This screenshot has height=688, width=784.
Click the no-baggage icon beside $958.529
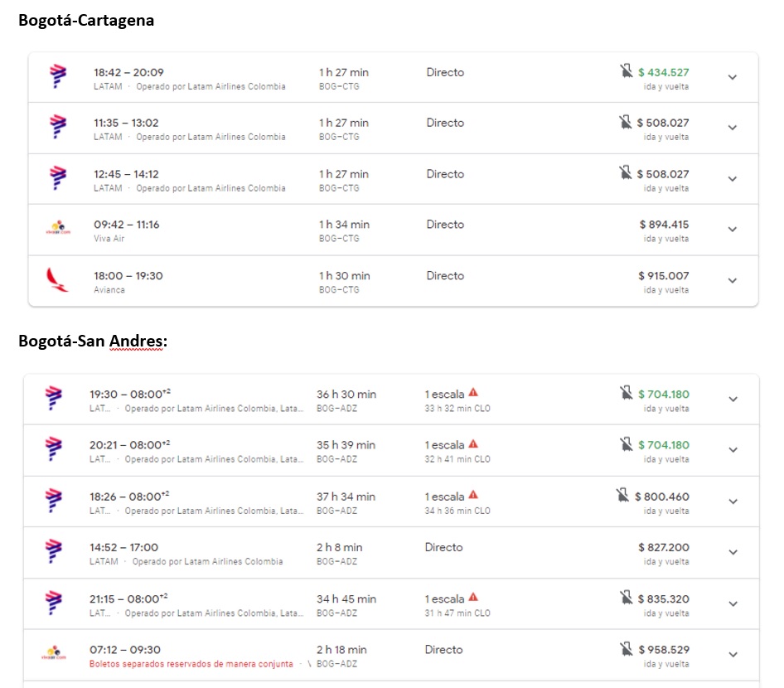pos(627,649)
